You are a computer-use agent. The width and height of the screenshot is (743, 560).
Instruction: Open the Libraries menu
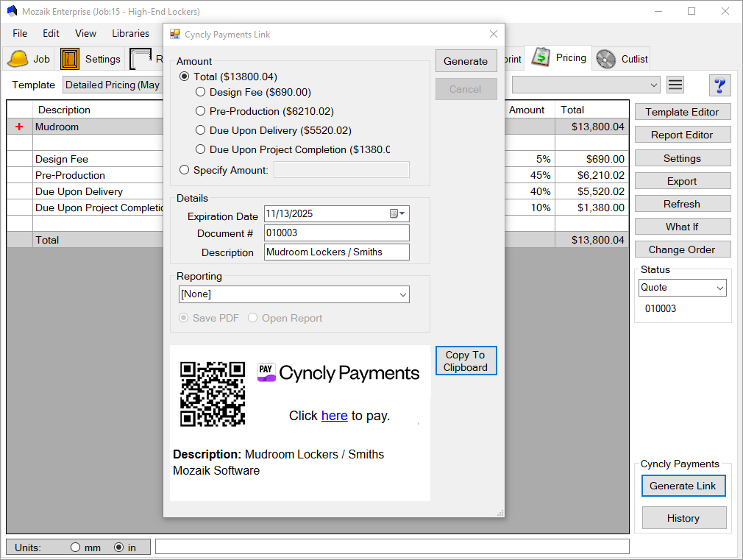pos(130,33)
